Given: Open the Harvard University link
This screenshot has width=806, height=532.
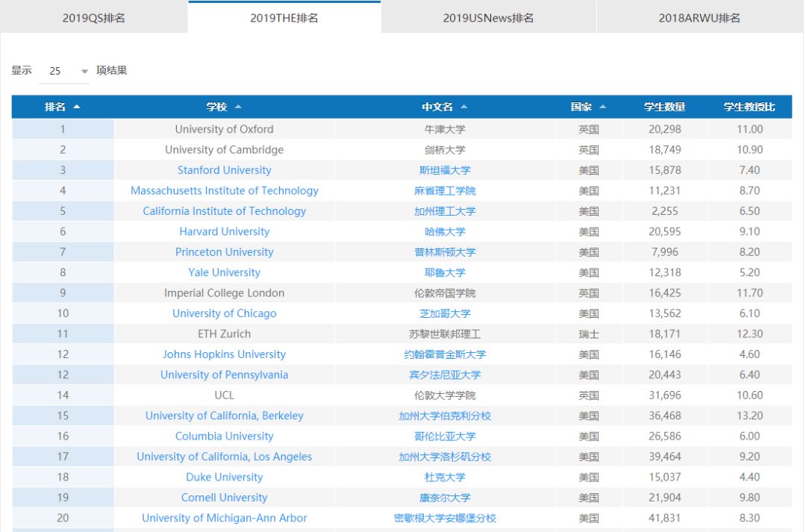Looking at the screenshot, I should pyautogui.click(x=224, y=232).
